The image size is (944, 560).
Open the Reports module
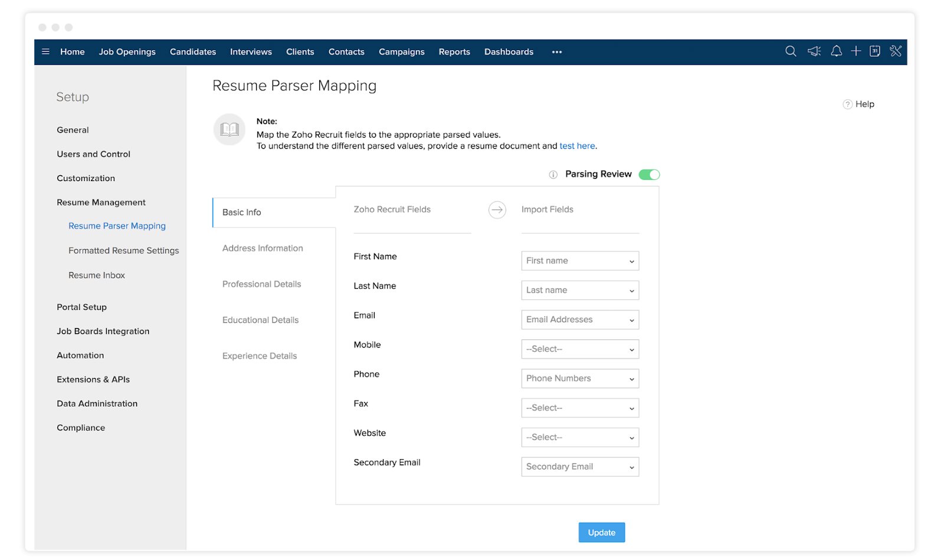pos(454,52)
